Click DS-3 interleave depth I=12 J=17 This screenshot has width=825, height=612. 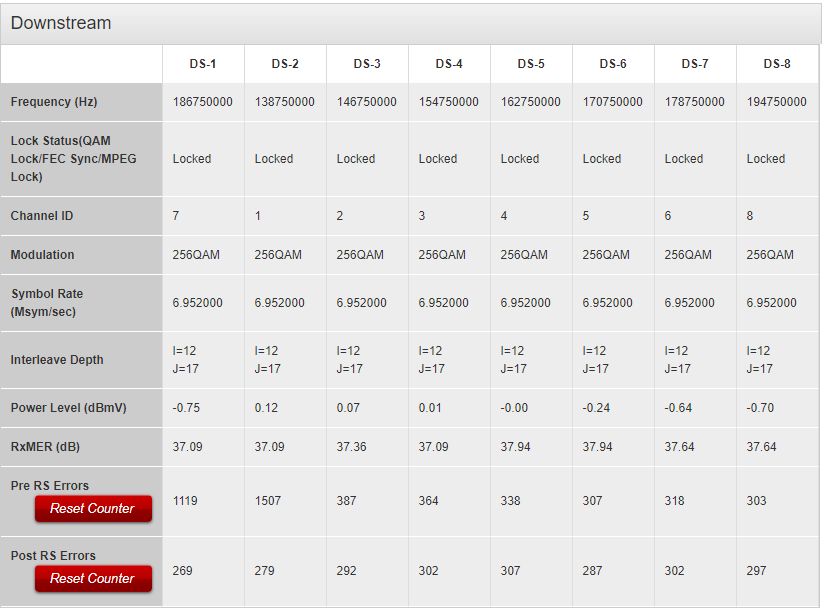(x=348, y=359)
